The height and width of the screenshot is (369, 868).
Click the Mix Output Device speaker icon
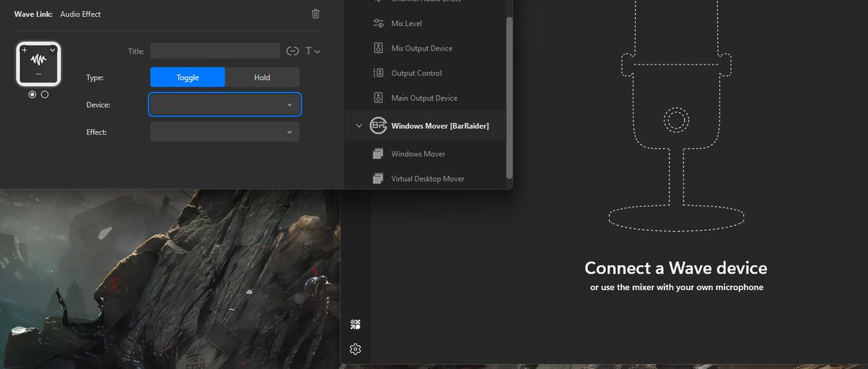pos(378,48)
